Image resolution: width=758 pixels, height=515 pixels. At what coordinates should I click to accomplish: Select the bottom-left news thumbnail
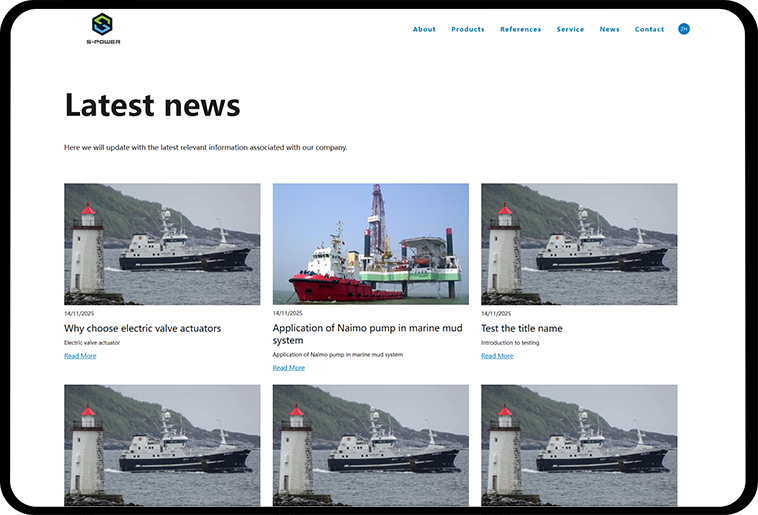point(162,445)
